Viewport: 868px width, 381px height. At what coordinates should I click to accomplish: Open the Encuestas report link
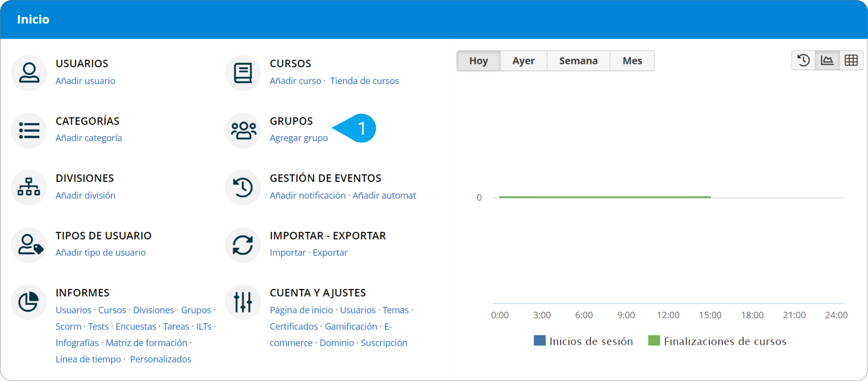[x=136, y=326]
